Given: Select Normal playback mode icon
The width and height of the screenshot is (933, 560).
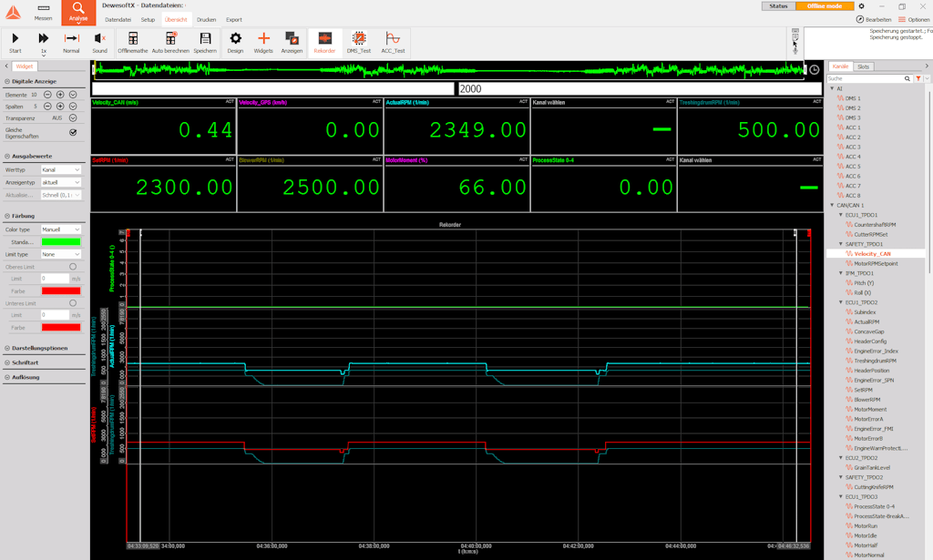Looking at the screenshot, I should tap(71, 38).
